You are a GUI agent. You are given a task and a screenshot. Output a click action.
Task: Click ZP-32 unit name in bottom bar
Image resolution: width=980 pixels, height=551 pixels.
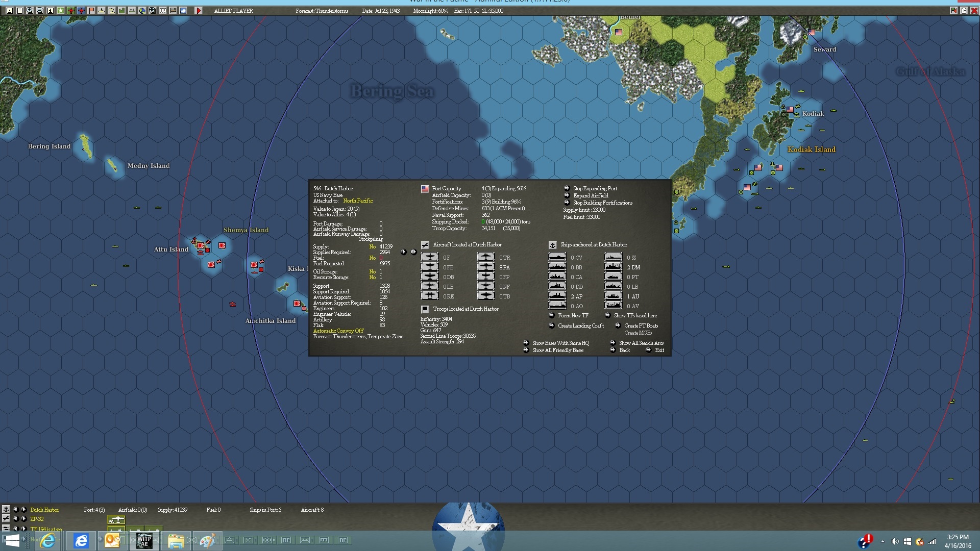[37, 519]
